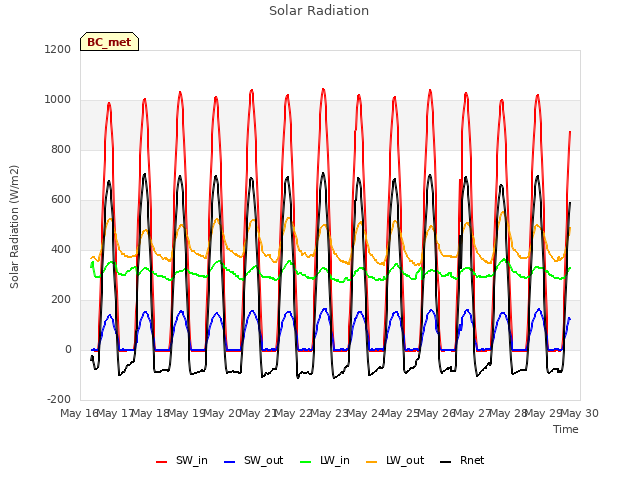Click the y-axis tick value 400
The height and width of the screenshot is (480, 640).
[x=61, y=249]
